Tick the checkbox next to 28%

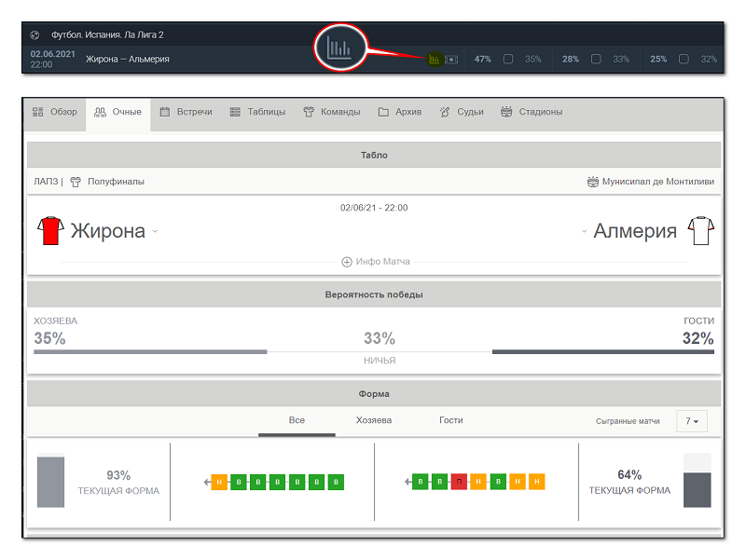pyautogui.click(x=596, y=60)
